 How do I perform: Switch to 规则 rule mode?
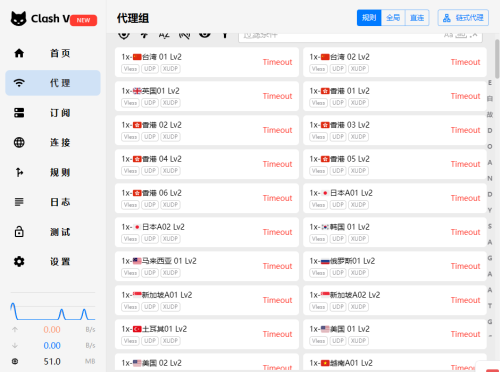tap(369, 18)
